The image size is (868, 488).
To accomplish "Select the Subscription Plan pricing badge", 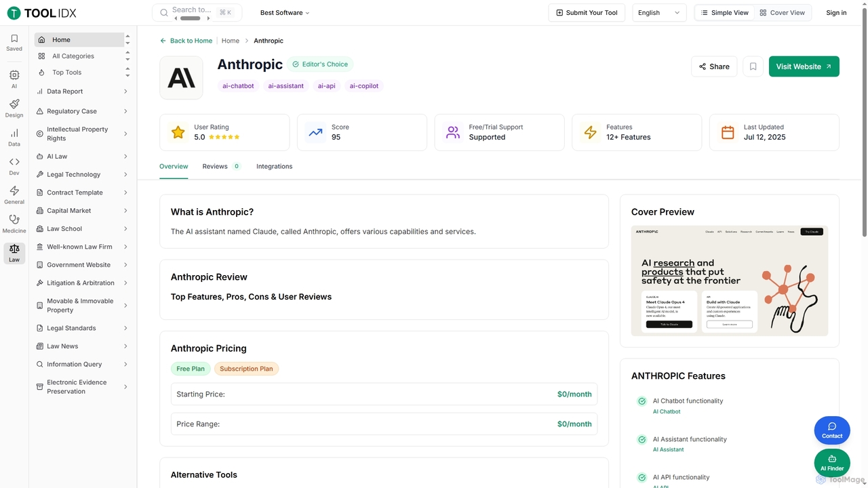I will pos(246,369).
